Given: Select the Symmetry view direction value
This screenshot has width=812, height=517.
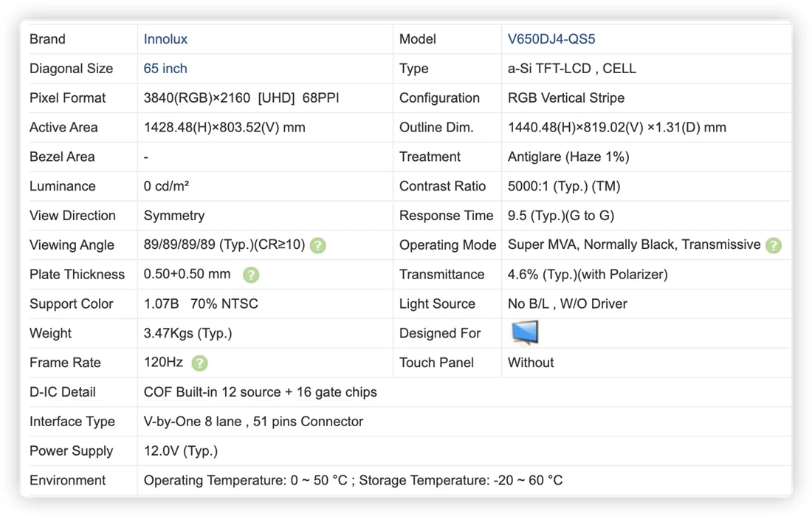Looking at the screenshot, I should coord(174,216).
